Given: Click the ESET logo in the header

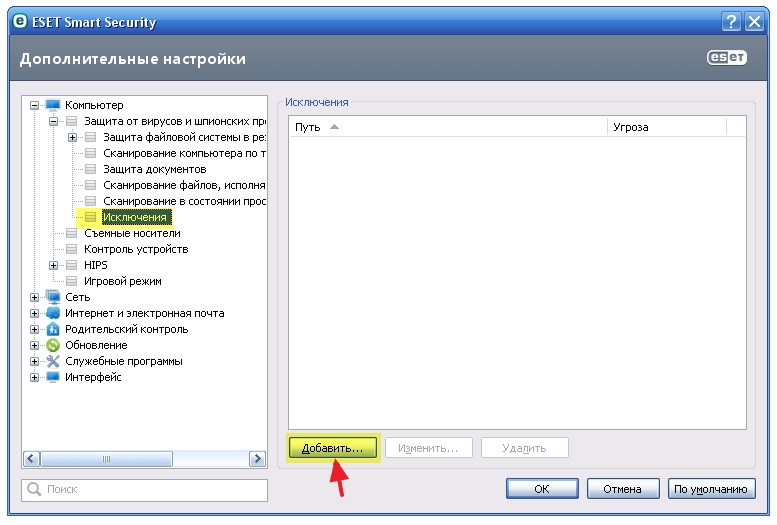Looking at the screenshot, I should (x=726, y=58).
